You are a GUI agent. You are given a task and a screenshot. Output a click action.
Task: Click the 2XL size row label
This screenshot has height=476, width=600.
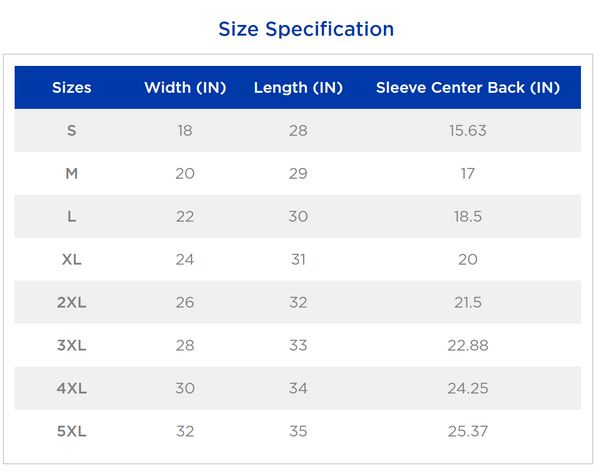[72, 302]
